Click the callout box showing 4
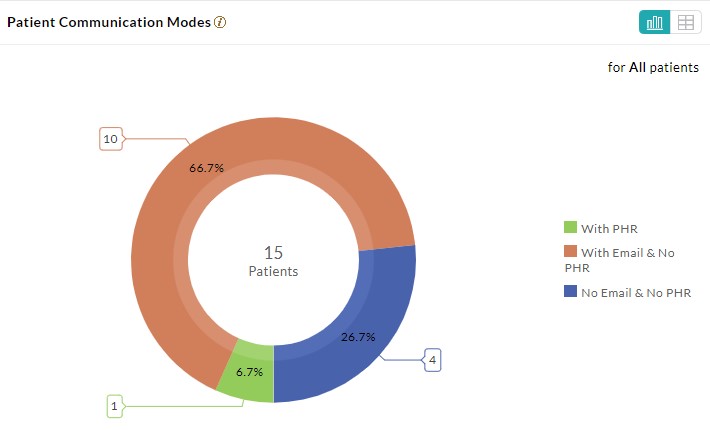 tap(432, 358)
